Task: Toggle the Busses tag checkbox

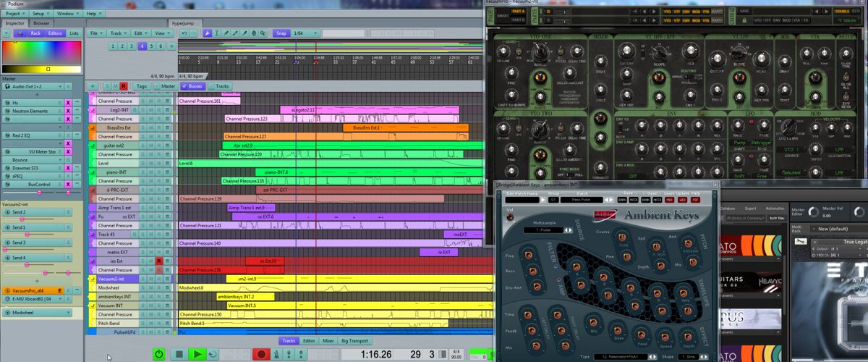Action: click(x=194, y=86)
